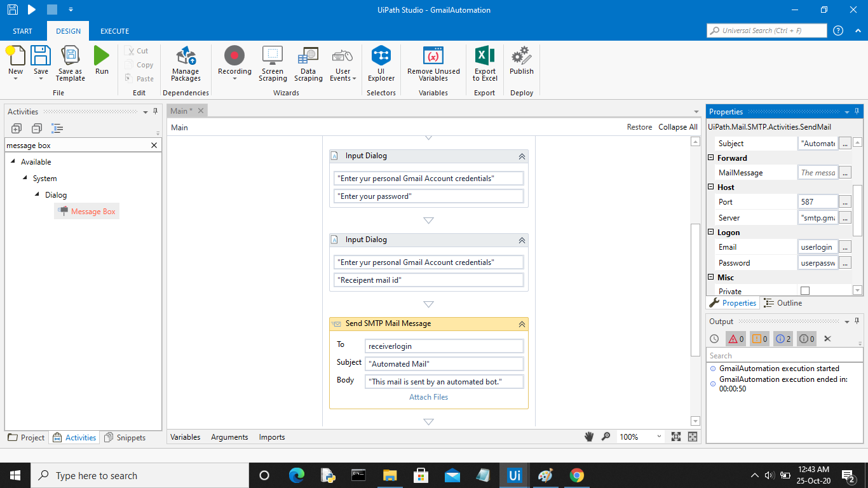Open the zoom percentage dropdown

pos(659,437)
